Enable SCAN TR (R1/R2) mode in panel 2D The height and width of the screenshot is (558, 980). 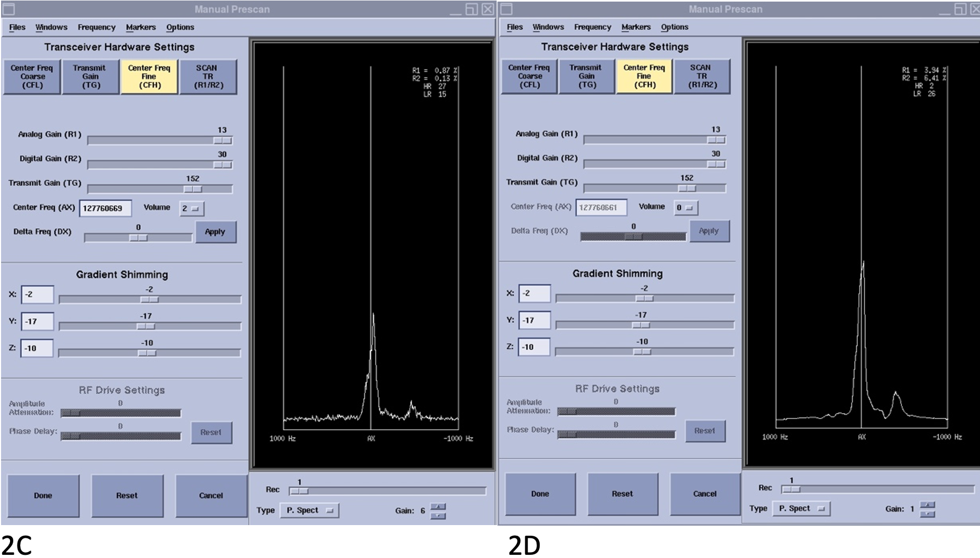[x=702, y=76]
